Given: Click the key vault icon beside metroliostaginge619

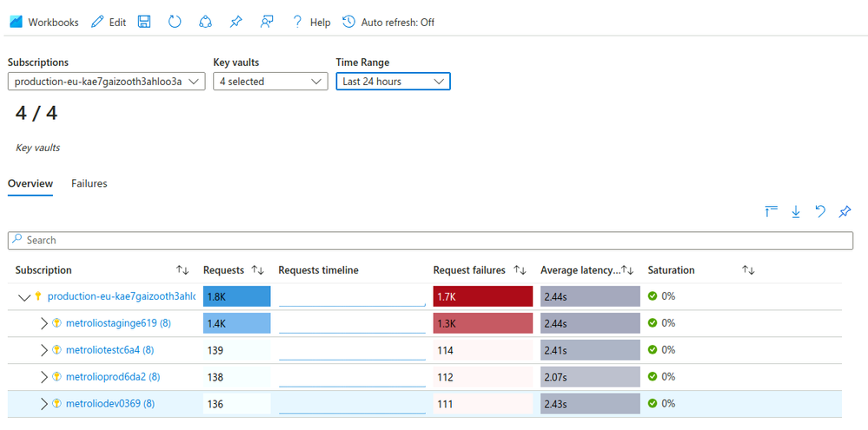Looking at the screenshot, I should (56, 322).
